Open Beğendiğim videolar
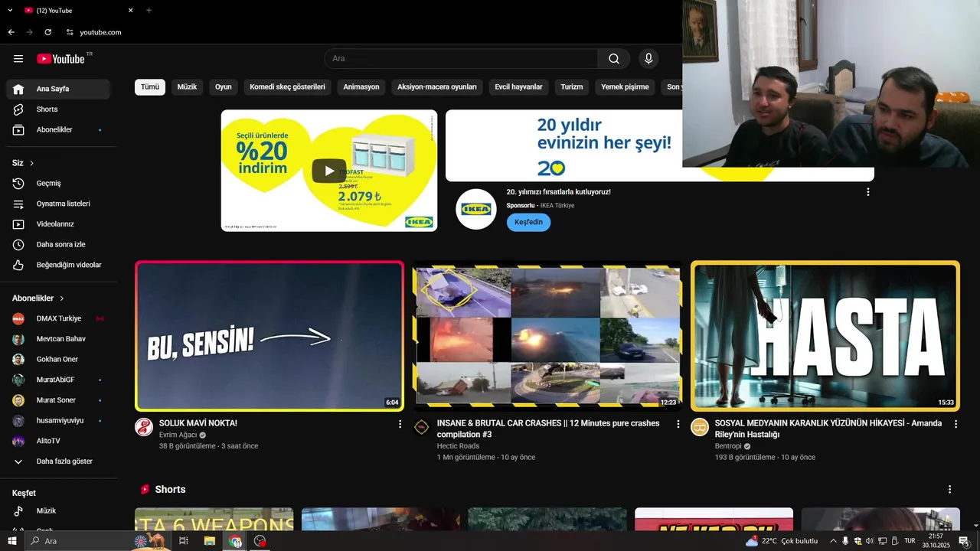Image resolution: width=980 pixels, height=551 pixels. [58, 265]
